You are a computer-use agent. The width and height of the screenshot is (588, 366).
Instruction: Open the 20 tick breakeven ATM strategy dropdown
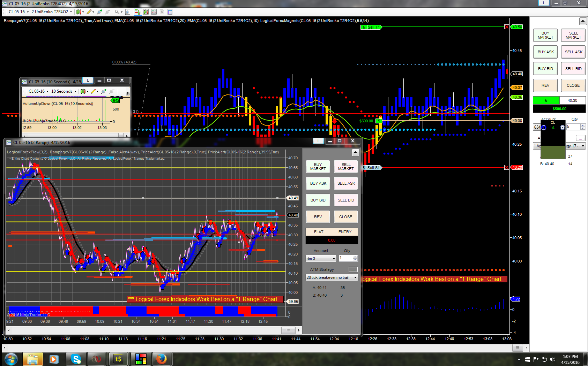pyautogui.click(x=332, y=277)
